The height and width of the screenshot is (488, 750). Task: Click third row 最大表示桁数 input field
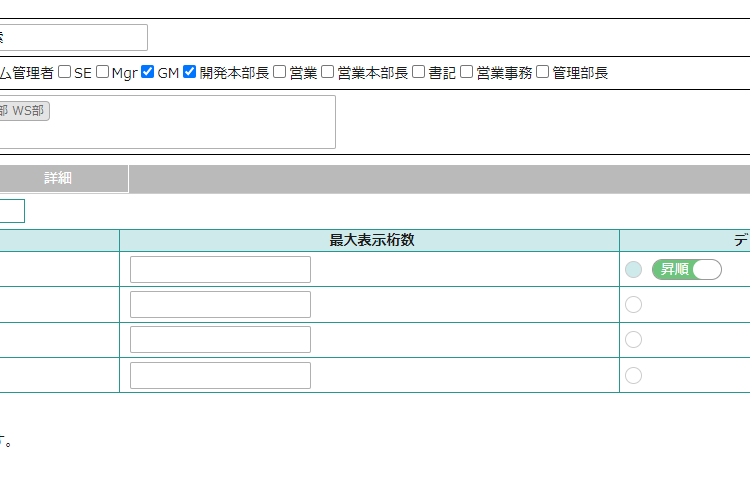[x=220, y=340]
